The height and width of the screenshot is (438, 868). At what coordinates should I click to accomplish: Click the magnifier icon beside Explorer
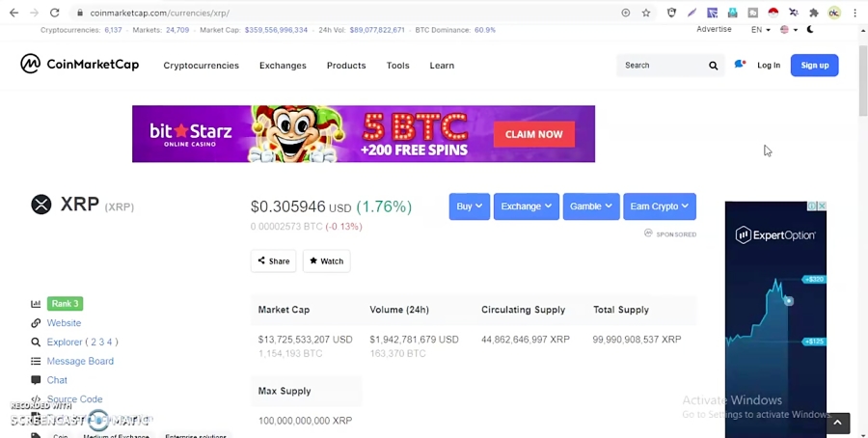[x=36, y=342]
